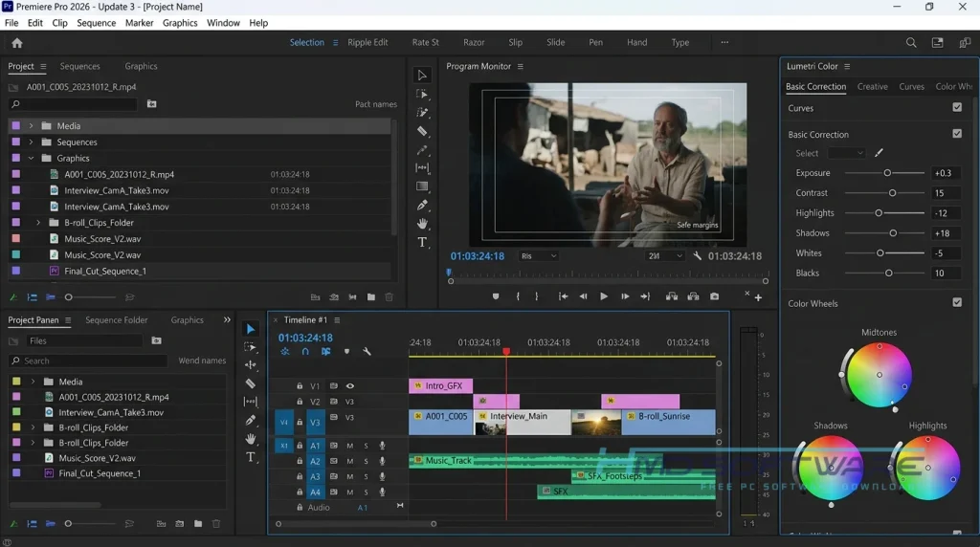Click the Midtones color wheel center

880,375
